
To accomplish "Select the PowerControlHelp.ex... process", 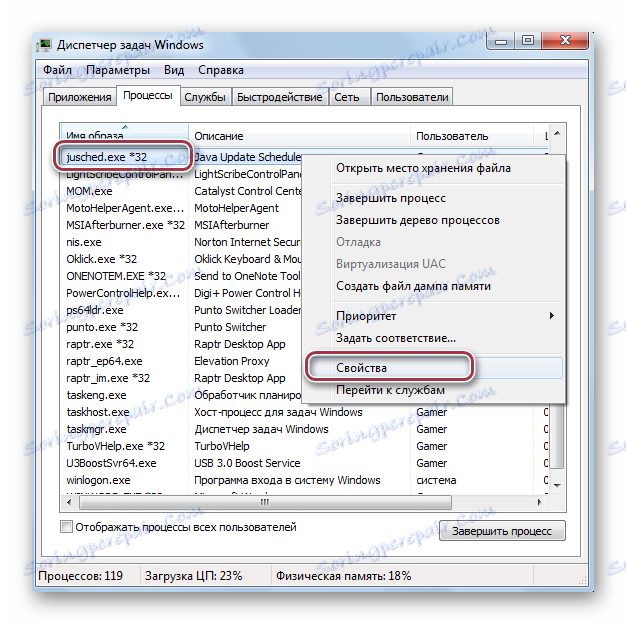I will pos(125,293).
